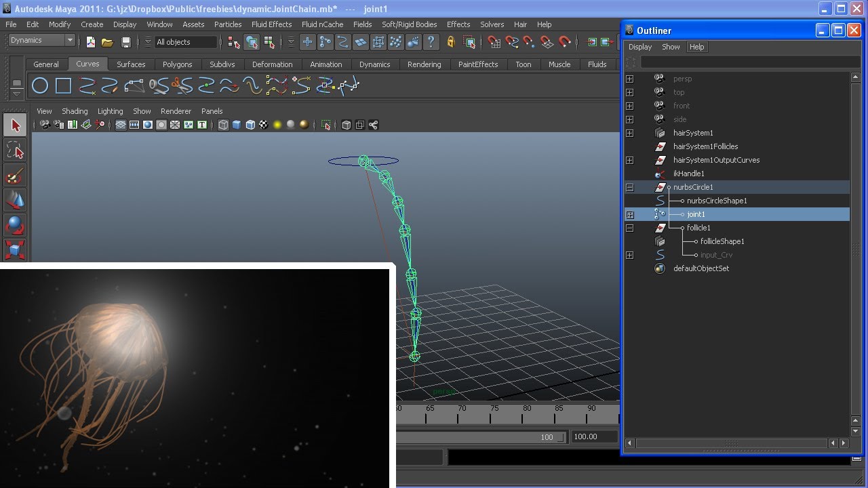Expand the hairSystem1 node in Outliner
868x488 pixels.
tap(629, 133)
